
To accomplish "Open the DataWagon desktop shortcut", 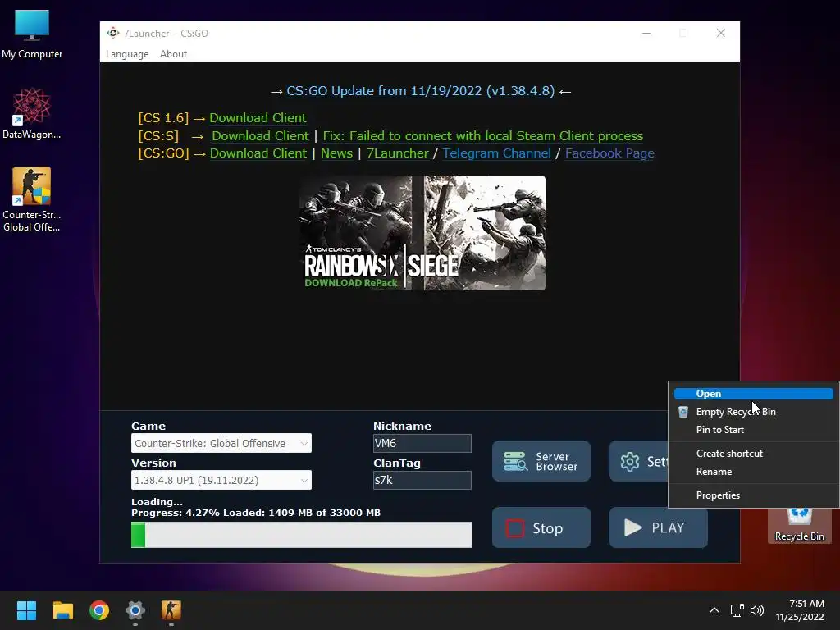I will [x=32, y=113].
